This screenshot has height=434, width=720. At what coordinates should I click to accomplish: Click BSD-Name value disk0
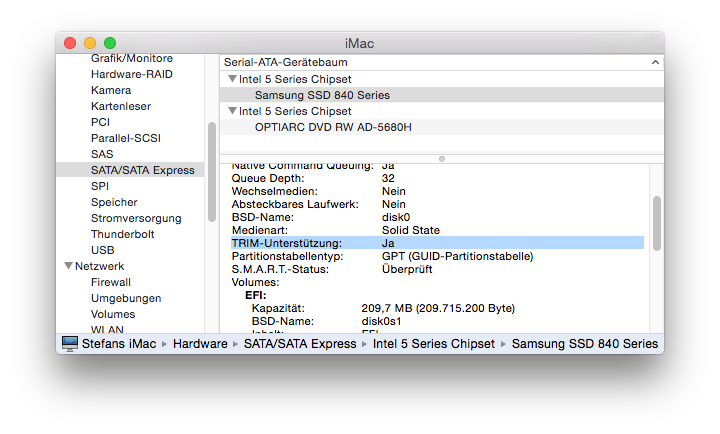pyautogui.click(x=396, y=217)
